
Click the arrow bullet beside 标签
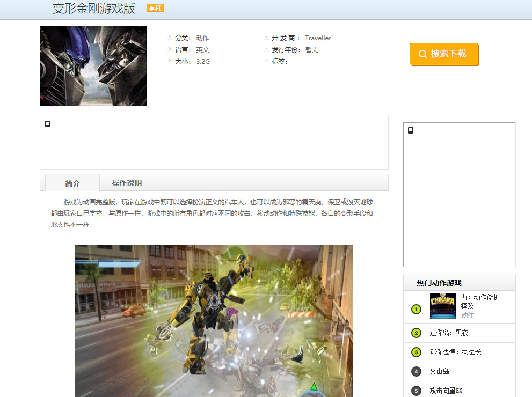266,61
